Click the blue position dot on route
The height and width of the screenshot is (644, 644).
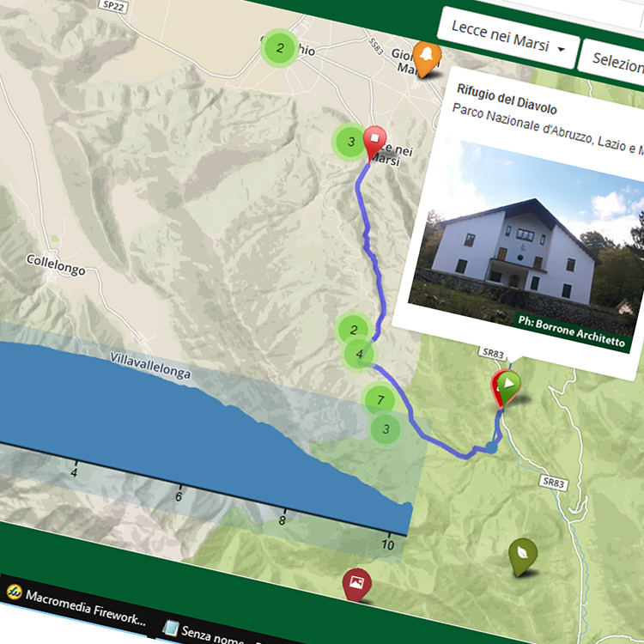[491, 447]
